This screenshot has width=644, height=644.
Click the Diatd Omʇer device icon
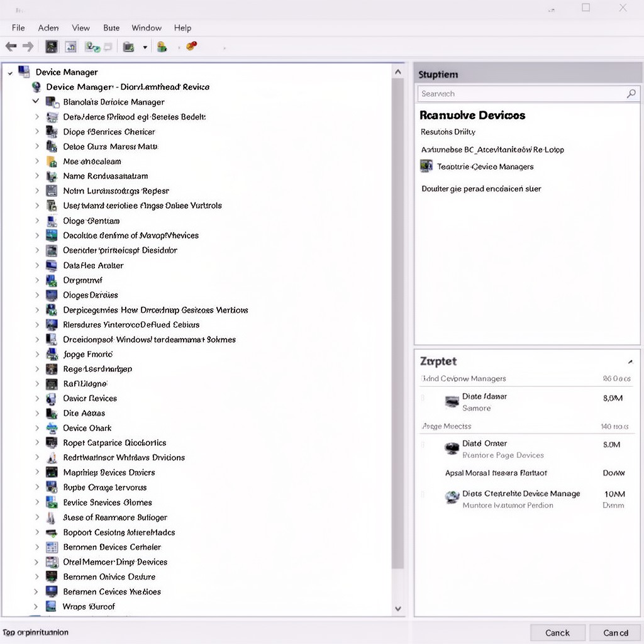[x=452, y=448]
